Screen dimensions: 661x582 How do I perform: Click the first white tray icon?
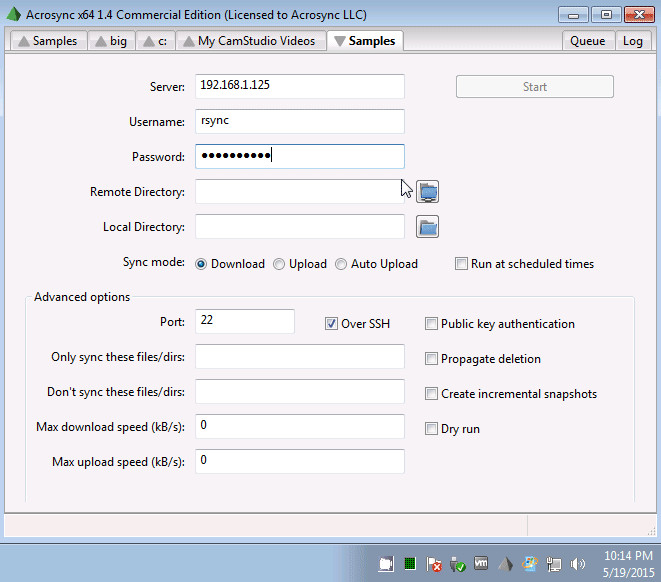(x=386, y=564)
